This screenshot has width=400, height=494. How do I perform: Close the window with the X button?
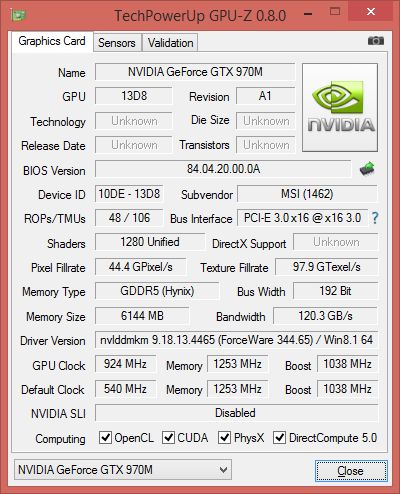(x=371, y=12)
